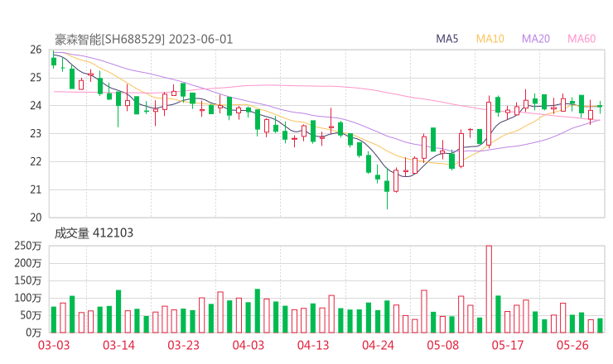Click the price axis label 26
Image resolution: width=613 pixels, height=364 pixels.
(x=36, y=50)
